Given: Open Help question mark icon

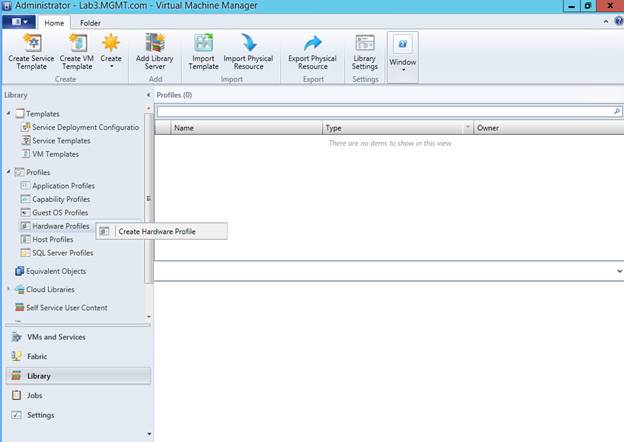Looking at the screenshot, I should click(619, 21).
